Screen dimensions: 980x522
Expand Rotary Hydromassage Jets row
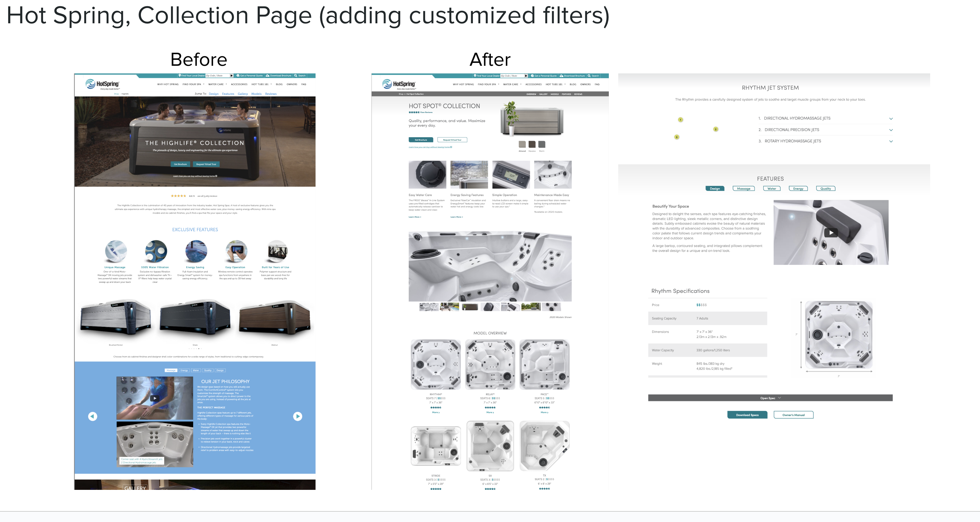pos(825,141)
